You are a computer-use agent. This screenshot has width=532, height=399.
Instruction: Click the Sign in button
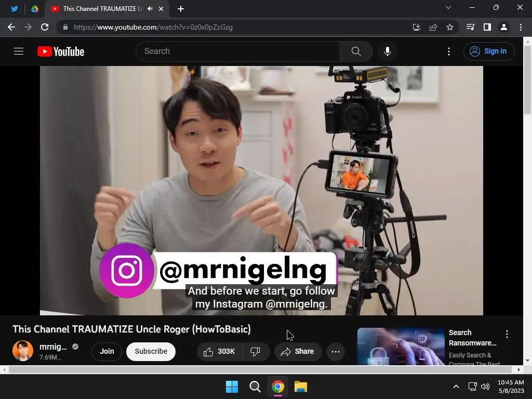pos(489,51)
